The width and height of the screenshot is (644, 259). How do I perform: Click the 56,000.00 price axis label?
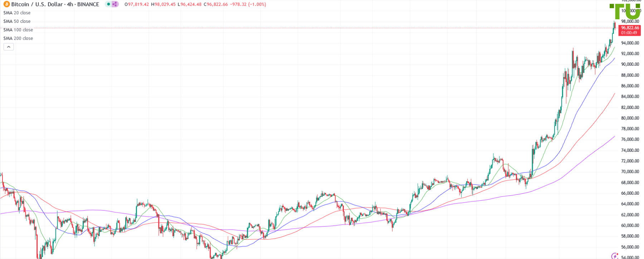click(630, 247)
